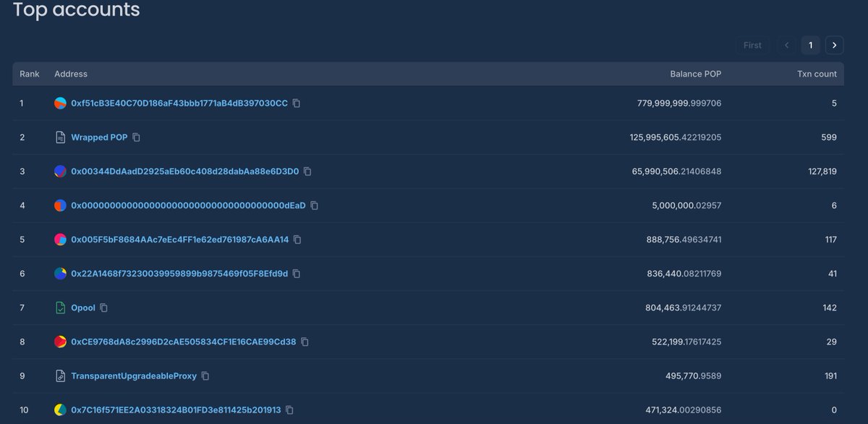The image size is (868, 424).
Task: Copy the TransparentUpgradeableProxy address
Action: point(205,376)
